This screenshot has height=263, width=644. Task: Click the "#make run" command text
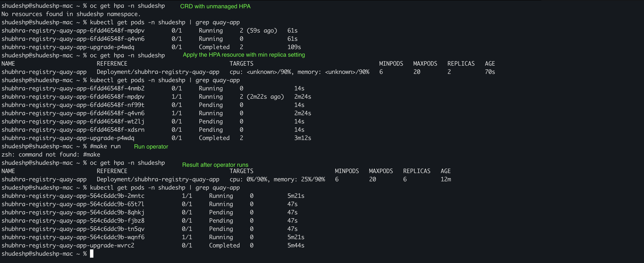tap(105, 146)
